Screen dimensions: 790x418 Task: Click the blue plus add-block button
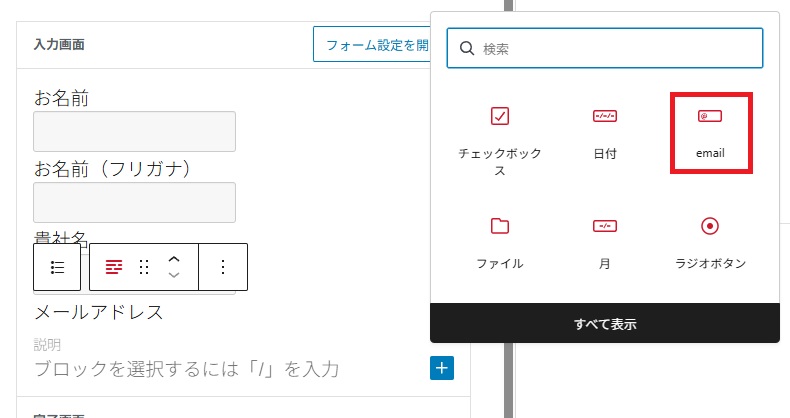442,368
